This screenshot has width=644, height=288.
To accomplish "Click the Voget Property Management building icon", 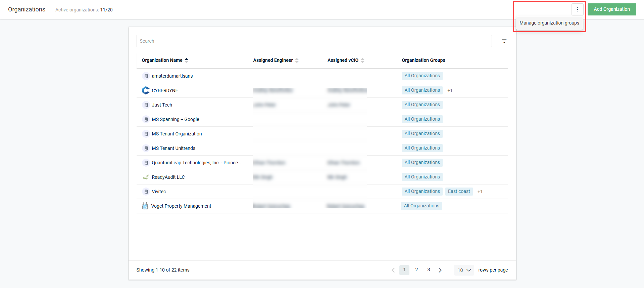I will 145,206.
